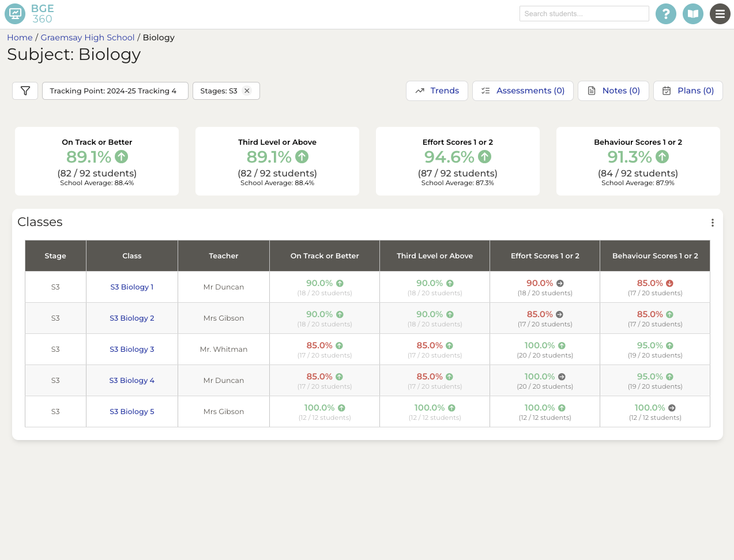
Task: Open the Classes table kebab menu
Action: coord(712,222)
